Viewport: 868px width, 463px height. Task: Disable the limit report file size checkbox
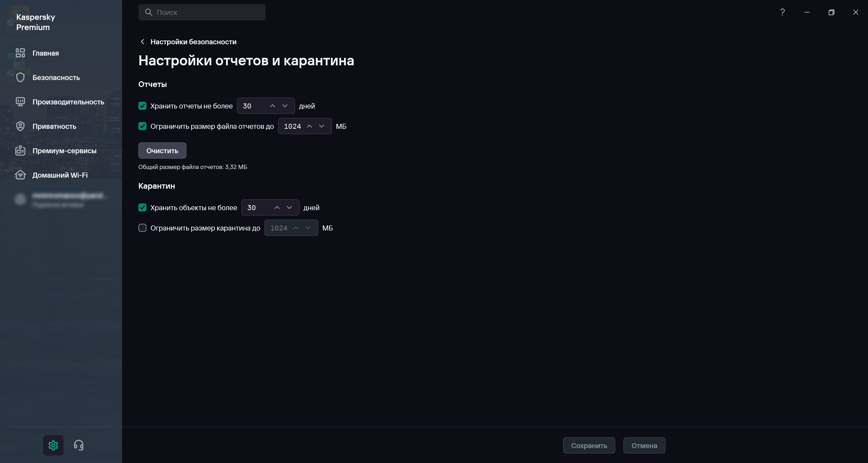pyautogui.click(x=143, y=126)
